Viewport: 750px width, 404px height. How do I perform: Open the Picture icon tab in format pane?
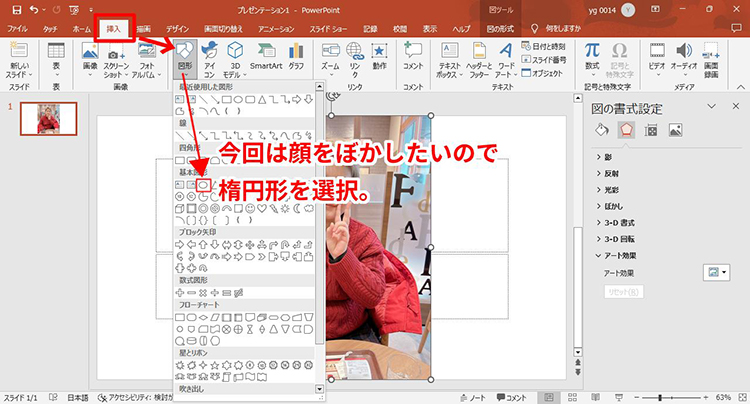[x=675, y=129]
